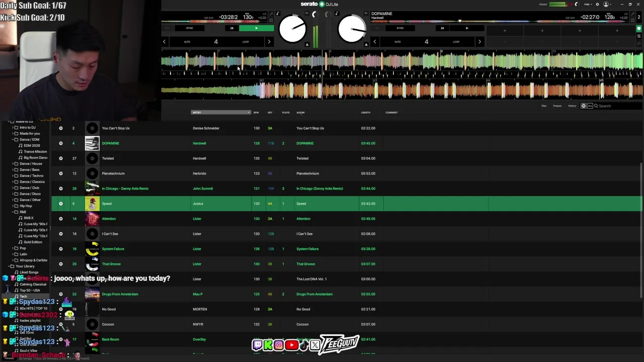Add first cue point on right deck
644x362 pixels.
(505, 31)
